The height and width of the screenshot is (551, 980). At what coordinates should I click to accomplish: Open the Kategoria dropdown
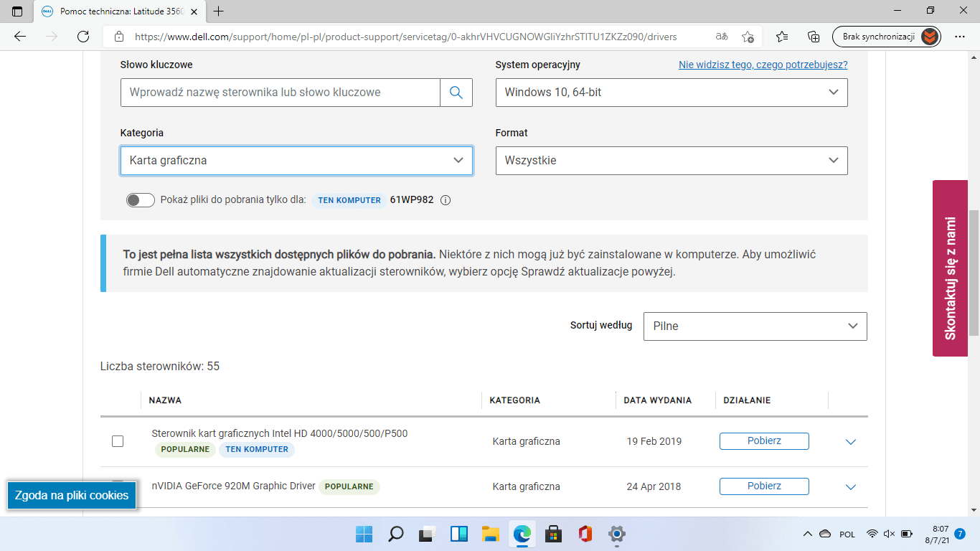pos(296,161)
